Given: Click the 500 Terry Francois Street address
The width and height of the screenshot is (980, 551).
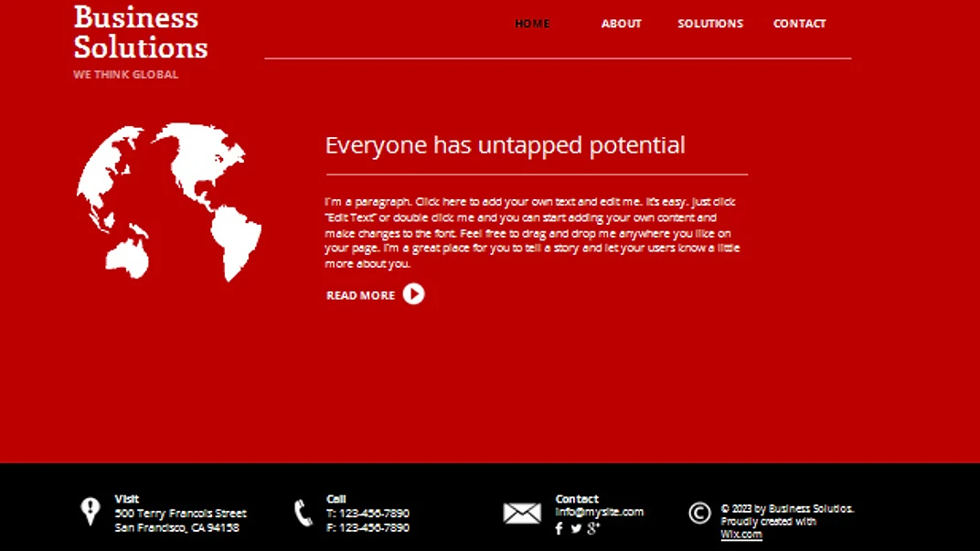Looking at the screenshot, I should click(180, 514).
